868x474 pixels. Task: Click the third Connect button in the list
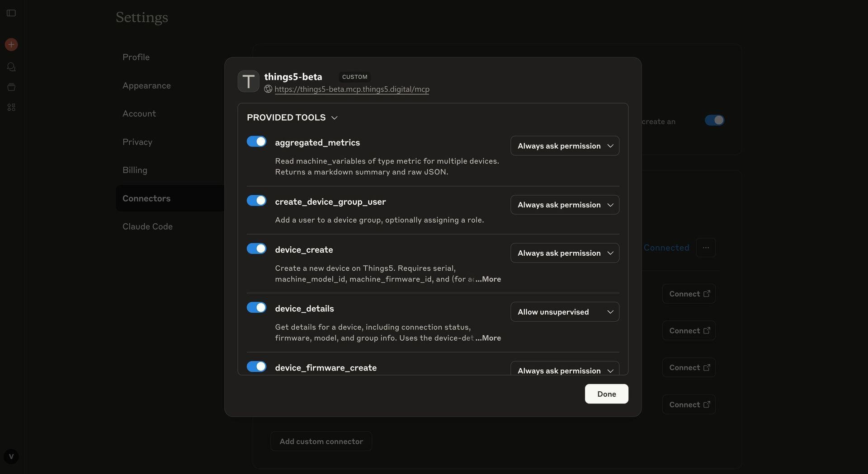(x=689, y=368)
